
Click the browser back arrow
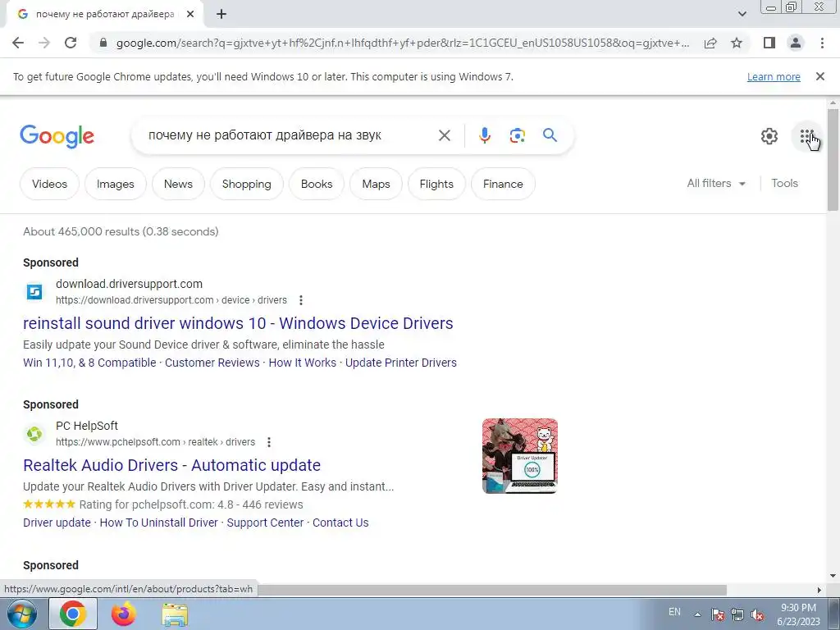pyautogui.click(x=18, y=43)
